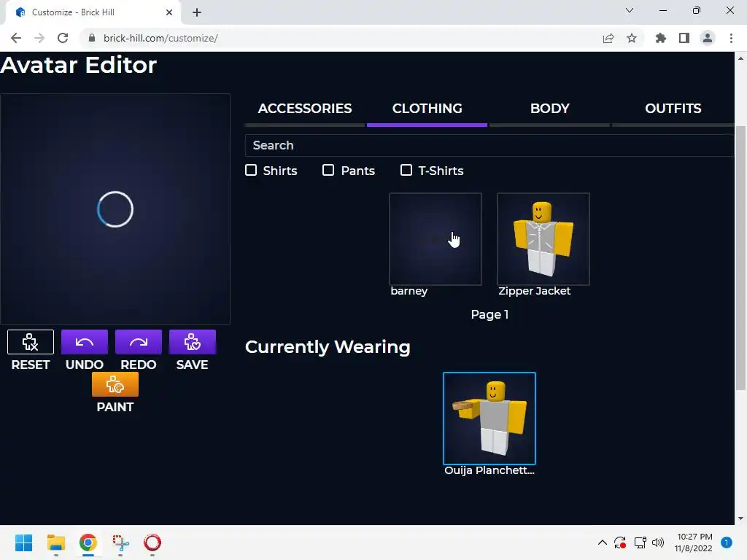The width and height of the screenshot is (747, 560).
Task: Click the page vertical scrollbar thumb
Action: (740, 257)
